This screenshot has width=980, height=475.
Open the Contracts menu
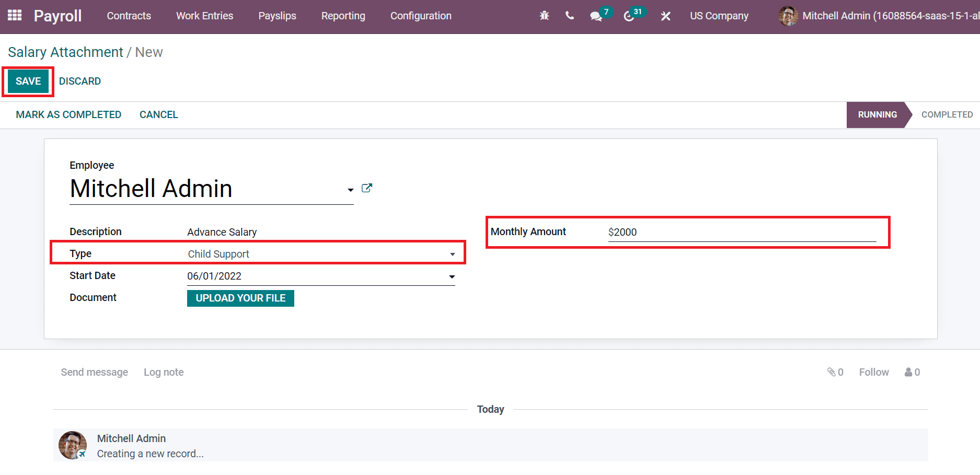click(x=129, y=16)
